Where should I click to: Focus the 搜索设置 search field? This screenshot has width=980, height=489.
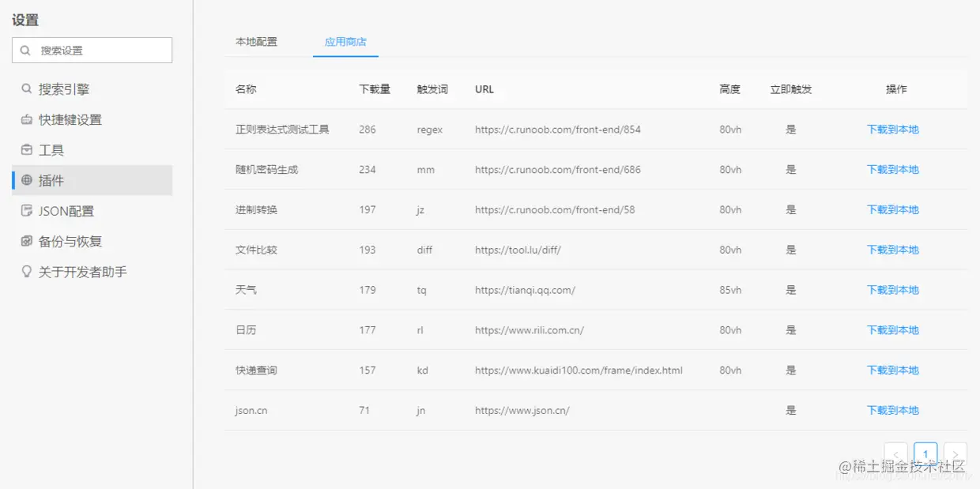click(x=92, y=51)
